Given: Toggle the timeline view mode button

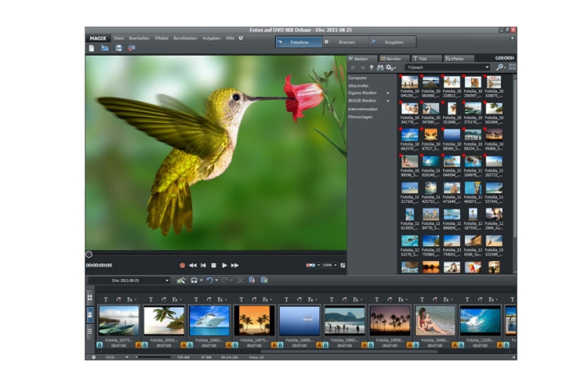Looking at the screenshot, I should tap(90, 332).
